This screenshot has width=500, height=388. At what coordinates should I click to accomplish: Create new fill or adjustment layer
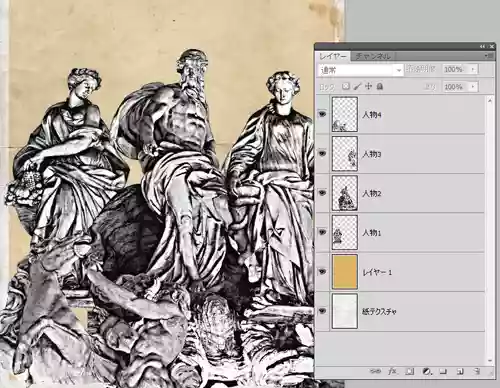point(426,371)
